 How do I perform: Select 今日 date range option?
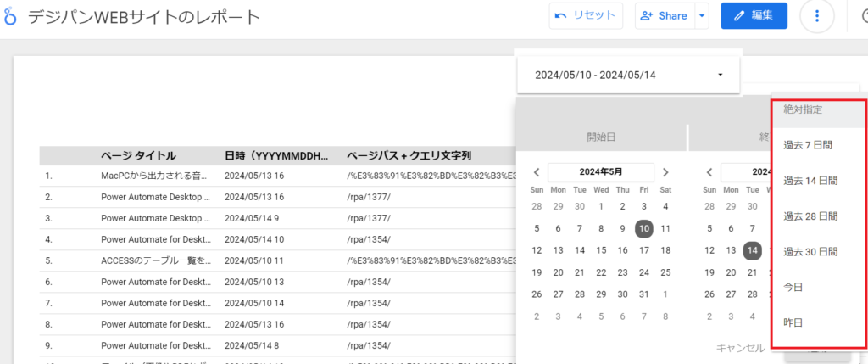point(794,288)
